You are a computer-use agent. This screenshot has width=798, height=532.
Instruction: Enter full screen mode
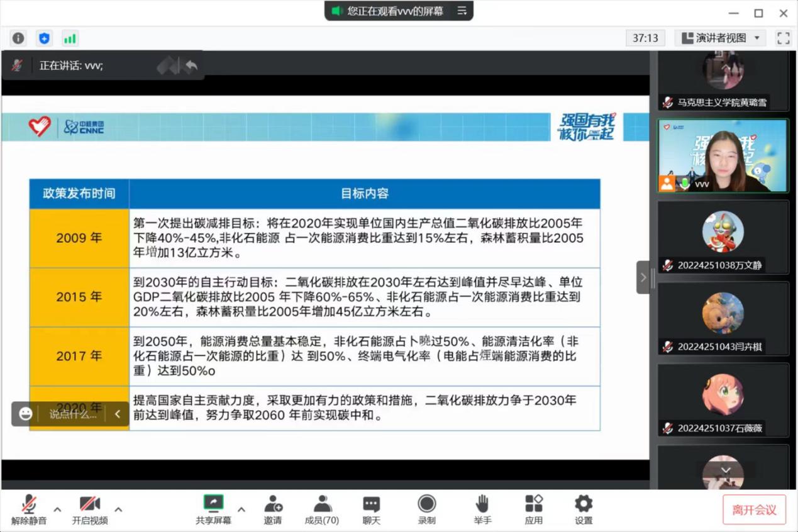[783, 38]
